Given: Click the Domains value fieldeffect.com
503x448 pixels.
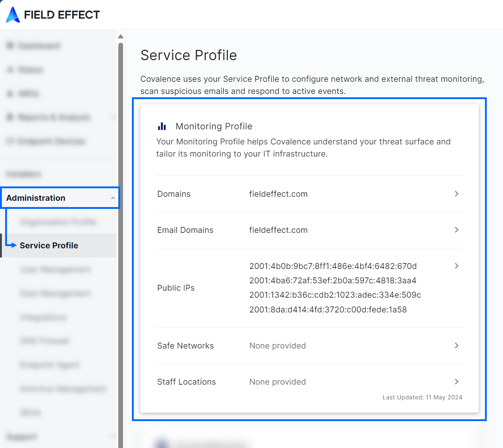Looking at the screenshot, I should click(x=278, y=194).
